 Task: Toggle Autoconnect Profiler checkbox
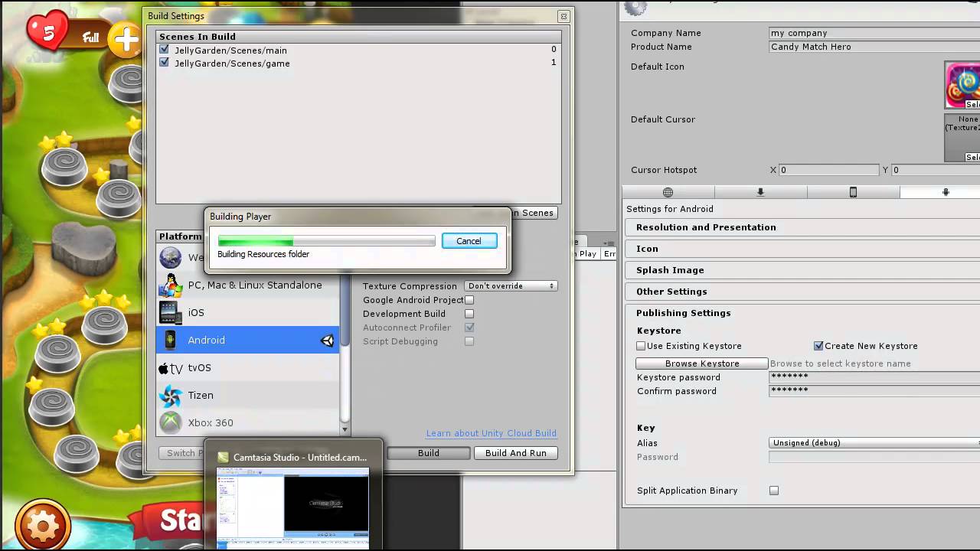click(x=469, y=328)
